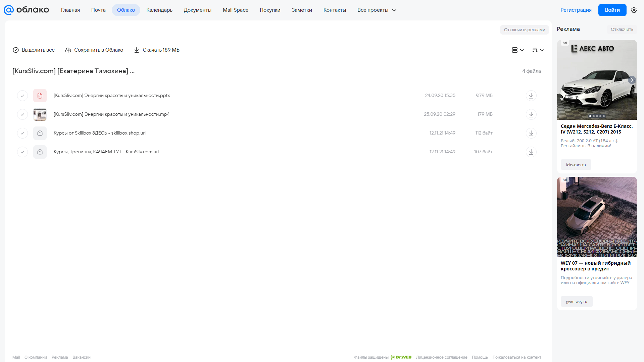Open the mp4 video thumbnail
The height and width of the screenshot is (362, 644).
tap(40, 114)
